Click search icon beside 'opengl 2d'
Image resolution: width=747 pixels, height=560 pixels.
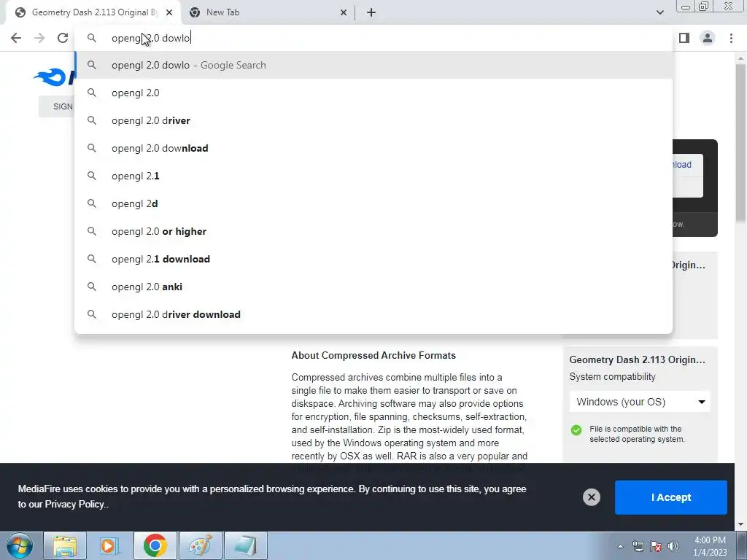point(92,203)
